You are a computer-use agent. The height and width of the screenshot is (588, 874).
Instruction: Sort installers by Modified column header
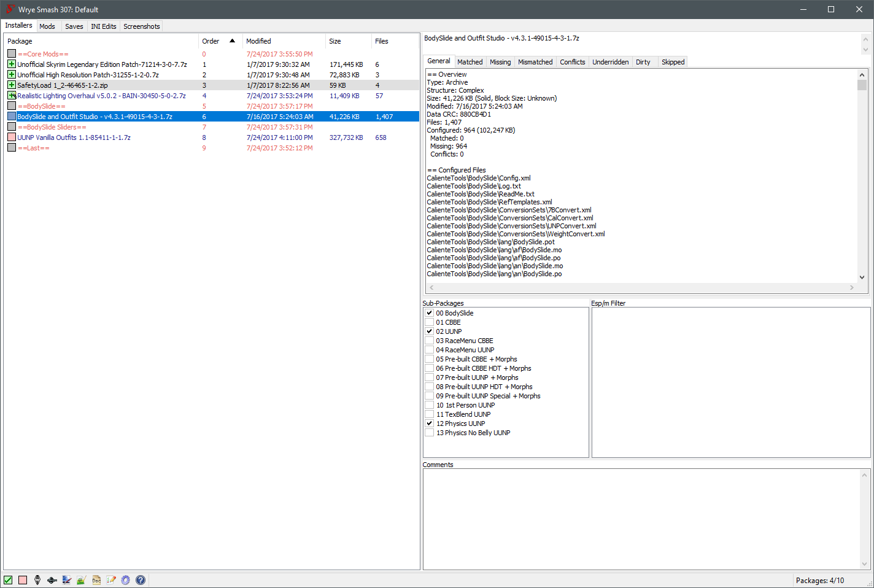pyautogui.click(x=284, y=41)
